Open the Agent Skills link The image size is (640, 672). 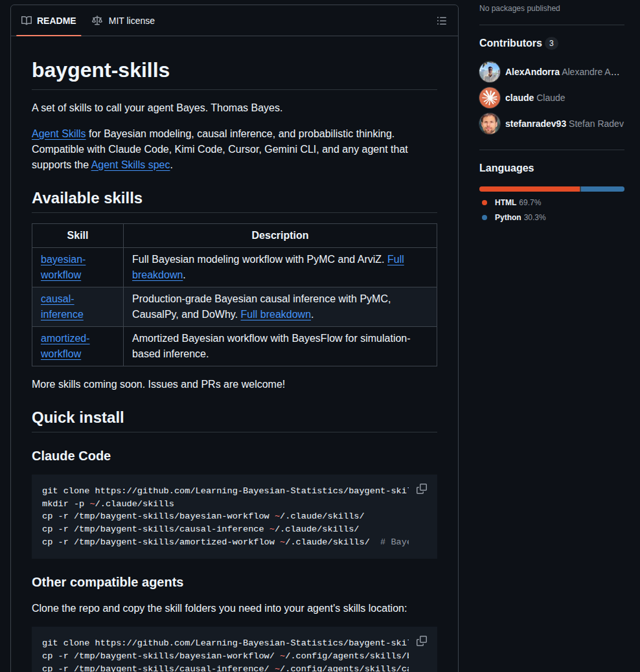point(59,134)
